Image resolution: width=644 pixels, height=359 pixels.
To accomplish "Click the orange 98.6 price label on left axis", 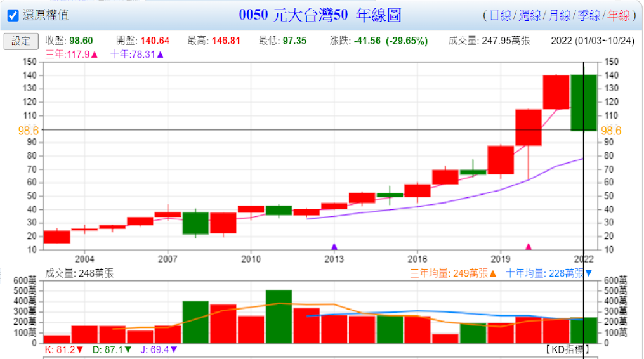I will click(x=29, y=131).
